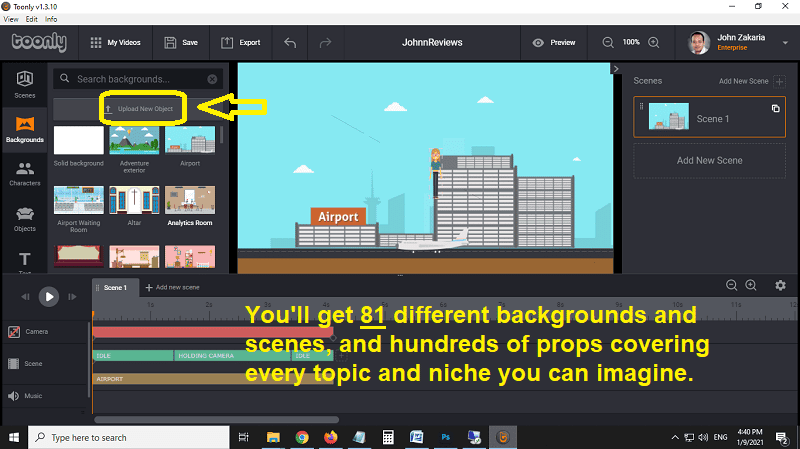
Task: Duplicate Scene 1 with copy icon
Action: click(x=776, y=108)
